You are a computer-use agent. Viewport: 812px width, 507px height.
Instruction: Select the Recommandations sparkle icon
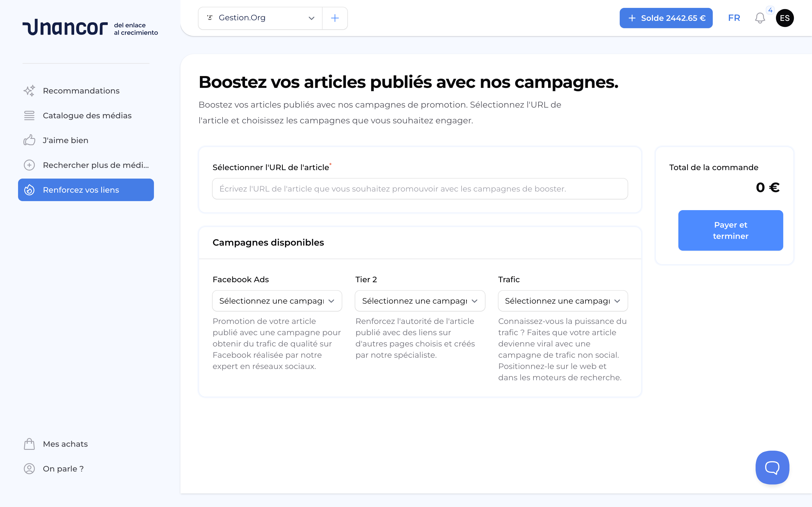click(29, 90)
